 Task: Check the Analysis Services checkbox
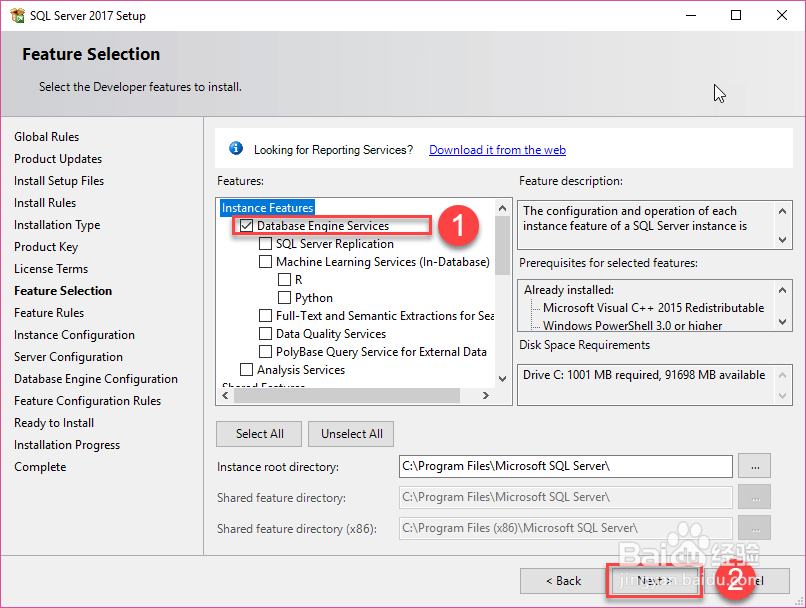247,370
